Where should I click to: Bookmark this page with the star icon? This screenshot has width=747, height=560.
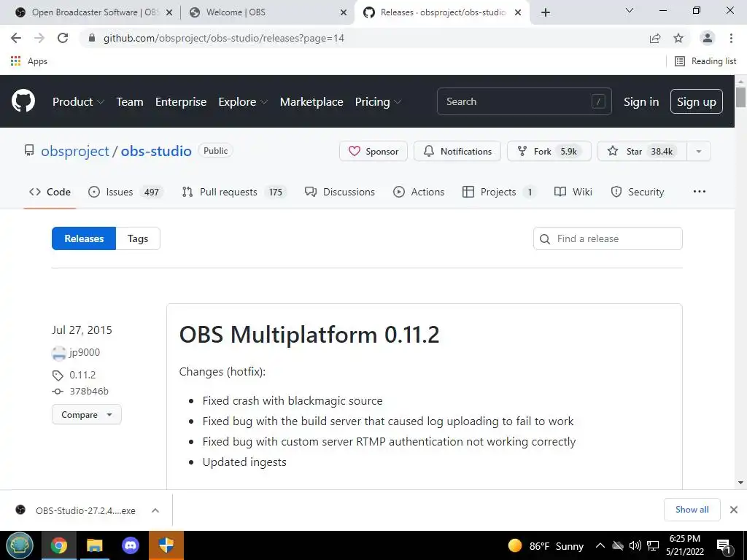coord(678,38)
